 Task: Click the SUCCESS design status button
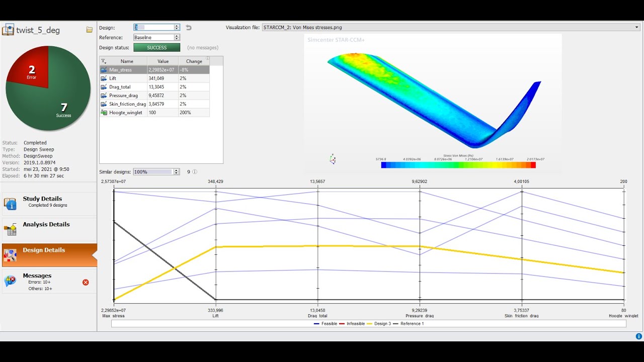(x=156, y=48)
